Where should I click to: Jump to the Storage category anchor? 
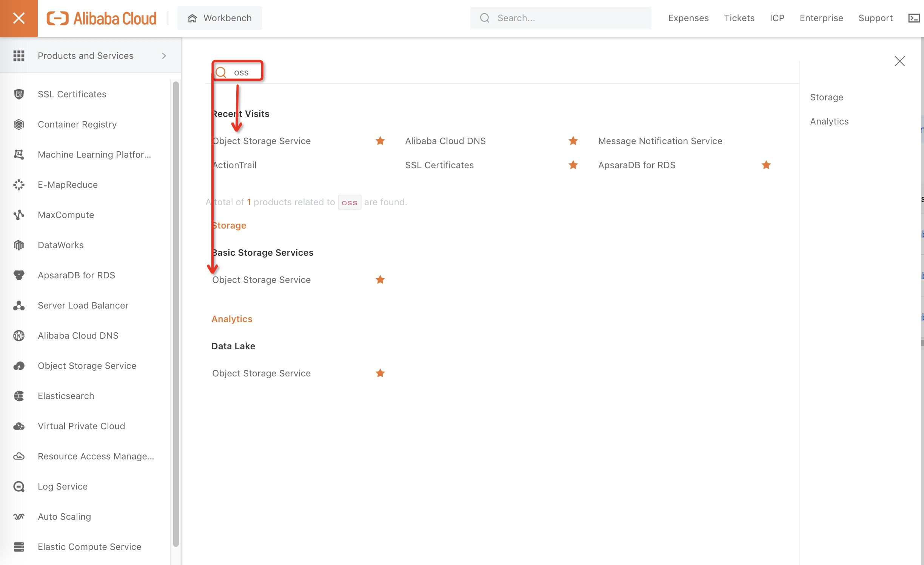coord(826,97)
